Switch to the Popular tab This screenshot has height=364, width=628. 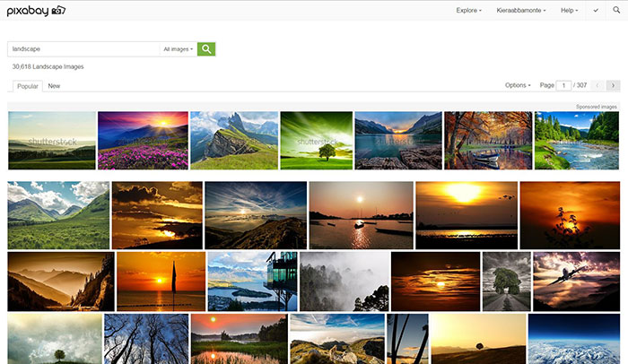pyautogui.click(x=28, y=86)
